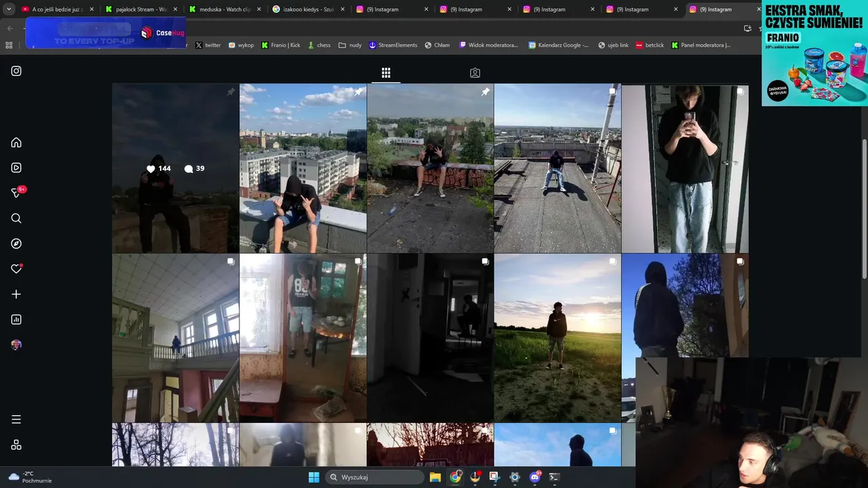Open the betclick bookmark
The height and width of the screenshot is (488, 868).
(650, 45)
